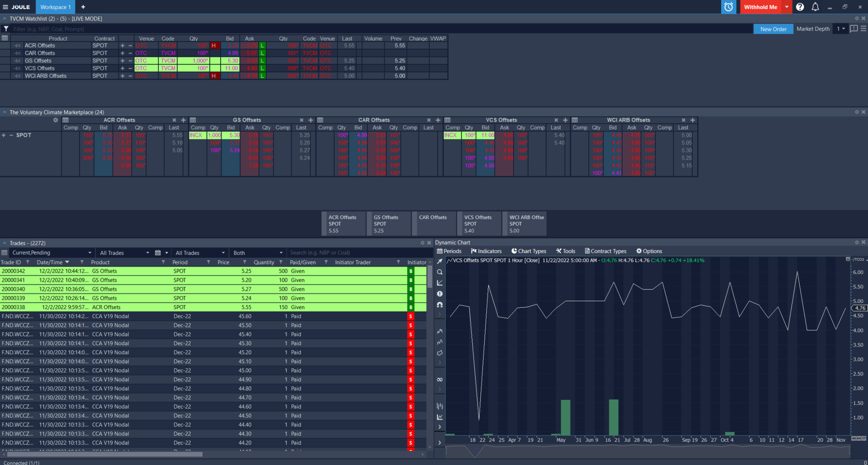The image size is (868, 465).
Task: Select the ACR Offsets SPOT 5.55 tile
Action: click(x=344, y=224)
